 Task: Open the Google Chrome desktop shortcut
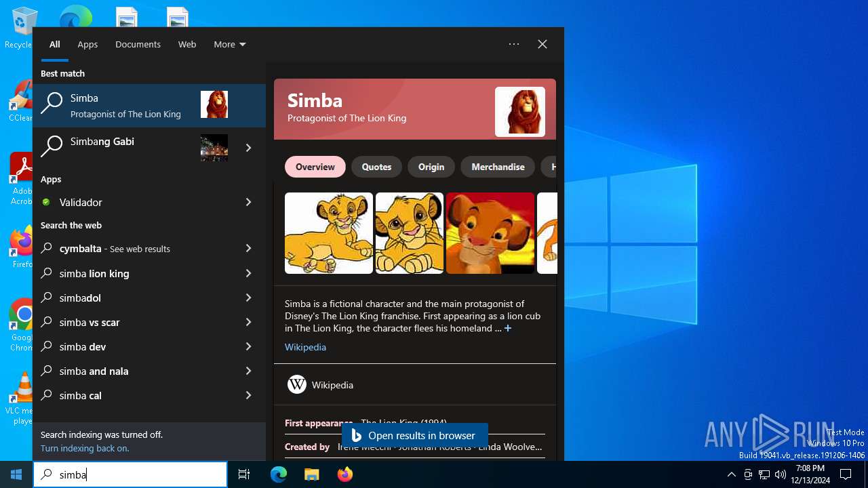(x=22, y=325)
